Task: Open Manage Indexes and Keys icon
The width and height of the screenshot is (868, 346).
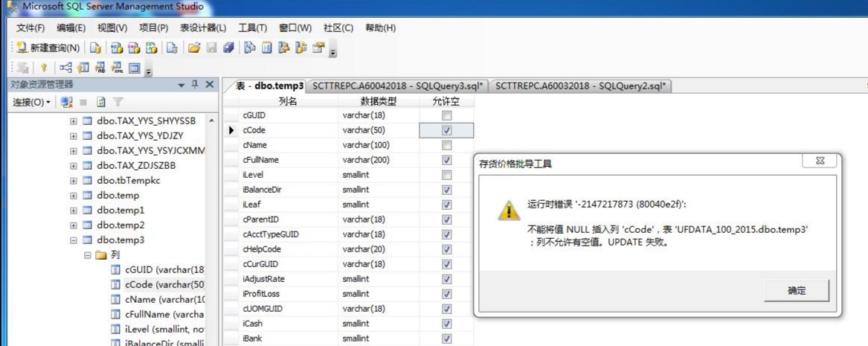Action: [83, 68]
